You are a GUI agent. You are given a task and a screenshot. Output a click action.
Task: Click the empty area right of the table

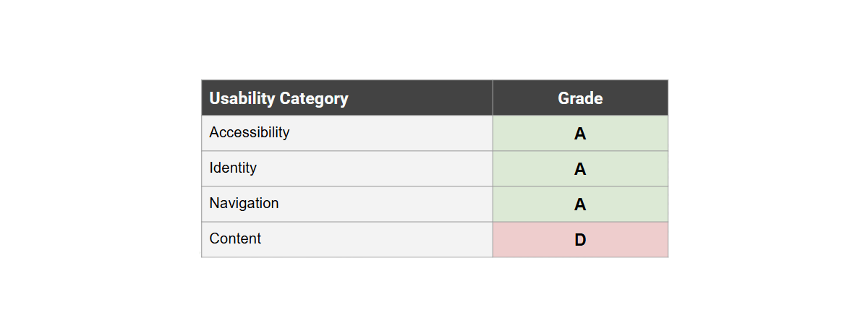[767, 168]
